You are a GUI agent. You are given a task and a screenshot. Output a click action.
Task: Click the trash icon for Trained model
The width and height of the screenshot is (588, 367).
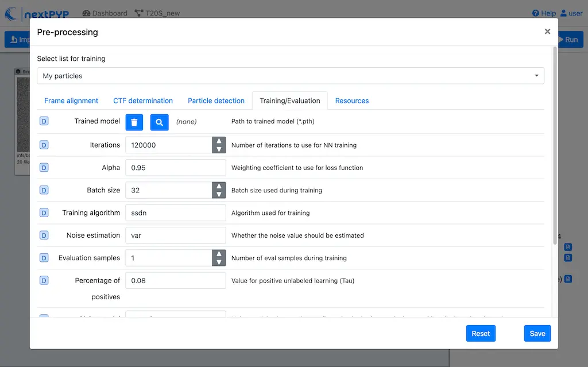134,122
